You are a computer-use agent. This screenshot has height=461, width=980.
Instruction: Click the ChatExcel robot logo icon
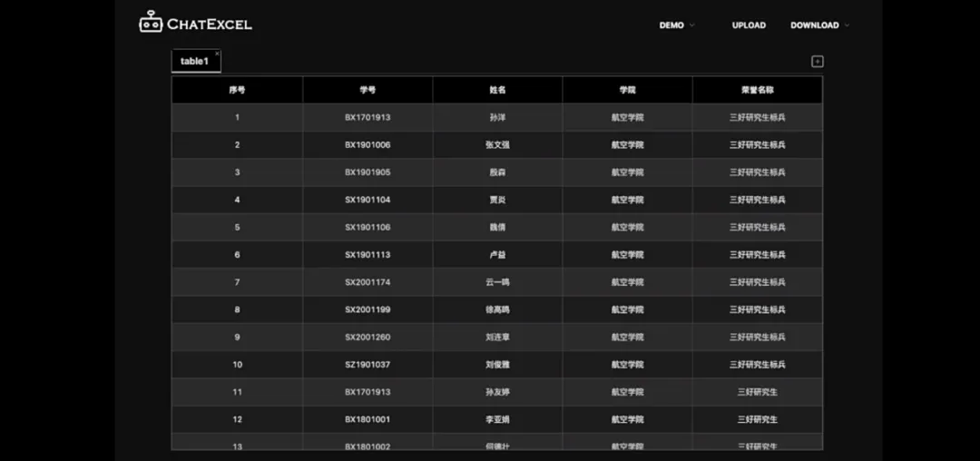click(x=151, y=22)
